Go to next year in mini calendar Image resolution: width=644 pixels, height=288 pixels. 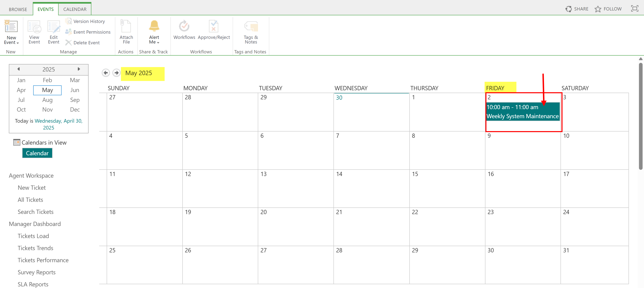click(79, 69)
